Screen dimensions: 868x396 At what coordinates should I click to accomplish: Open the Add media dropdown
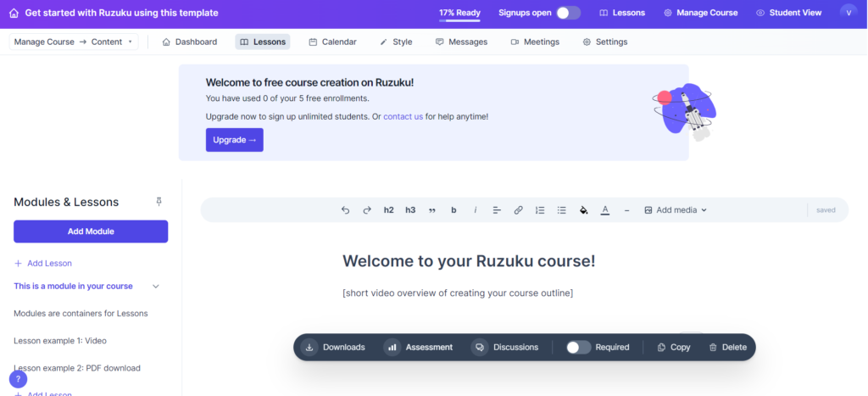pyautogui.click(x=676, y=210)
